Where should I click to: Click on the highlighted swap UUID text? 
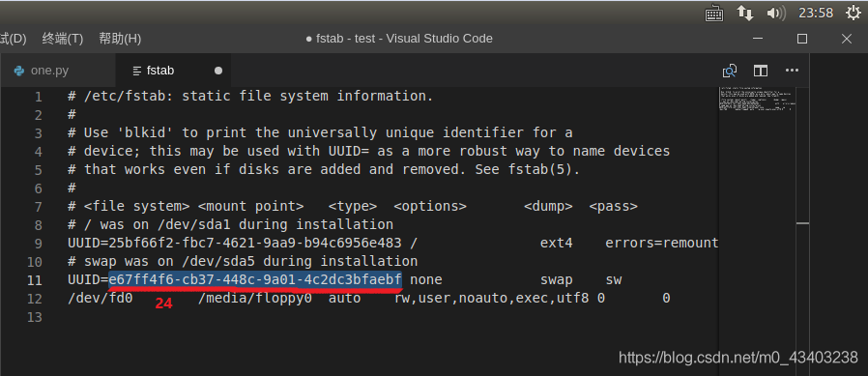pyautogui.click(x=255, y=279)
